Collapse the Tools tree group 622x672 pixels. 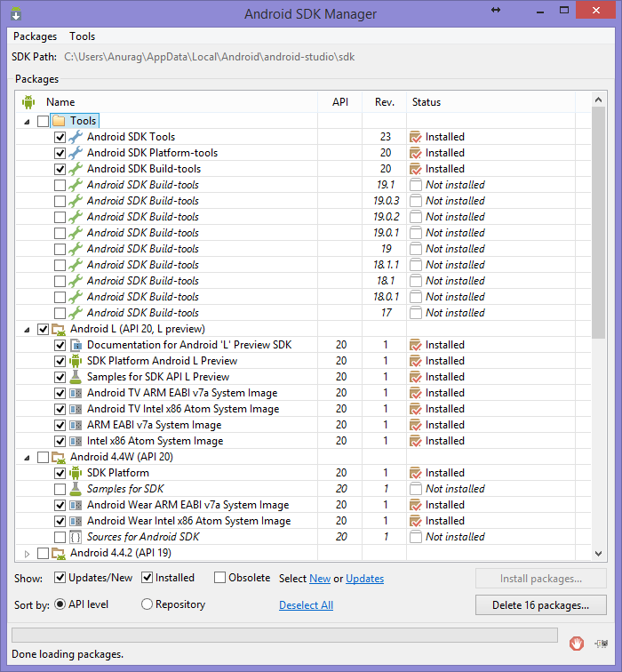[27, 122]
